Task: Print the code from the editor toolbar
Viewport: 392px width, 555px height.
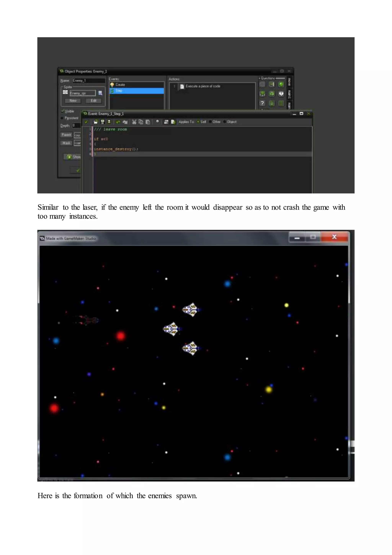Action: coord(109,122)
